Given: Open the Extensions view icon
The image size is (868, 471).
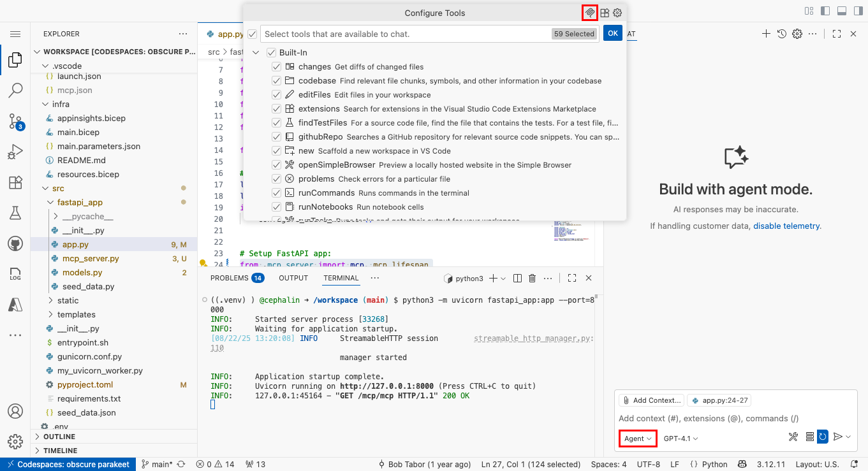Looking at the screenshot, I should [15, 182].
